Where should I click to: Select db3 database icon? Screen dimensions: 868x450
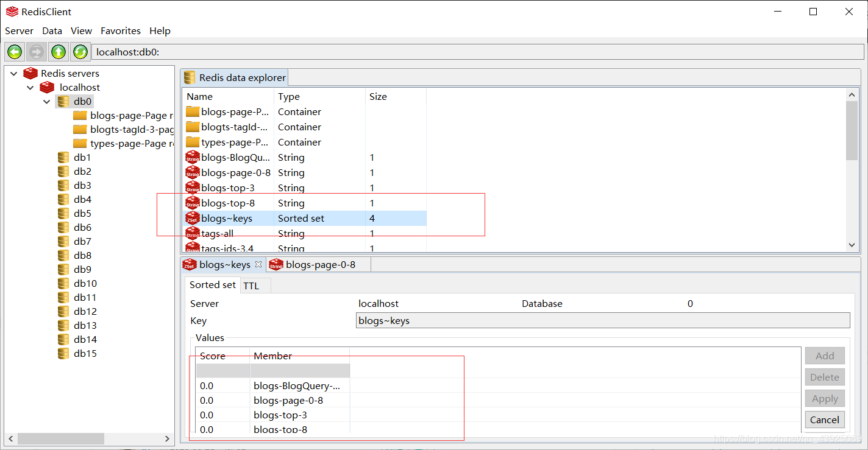pyautogui.click(x=63, y=186)
